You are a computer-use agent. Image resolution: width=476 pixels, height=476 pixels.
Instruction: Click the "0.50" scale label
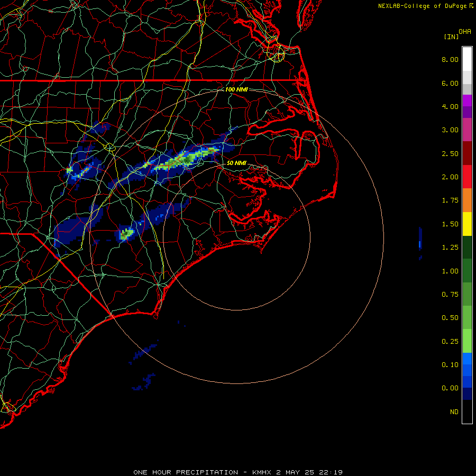tap(450, 318)
